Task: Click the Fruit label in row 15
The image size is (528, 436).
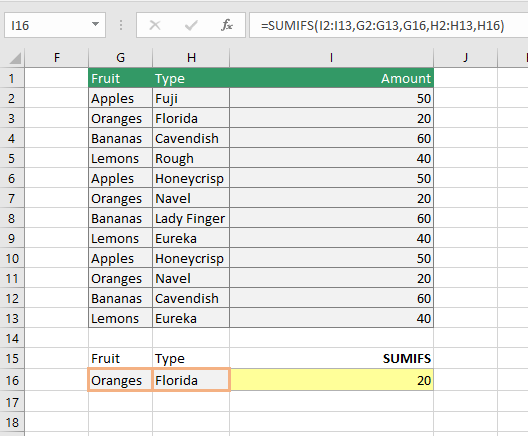Action: [x=121, y=358]
